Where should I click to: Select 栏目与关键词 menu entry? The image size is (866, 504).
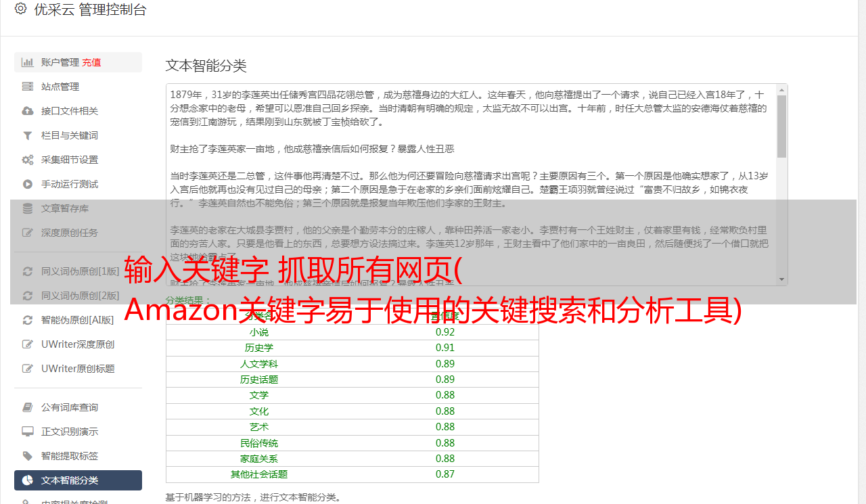click(x=78, y=135)
